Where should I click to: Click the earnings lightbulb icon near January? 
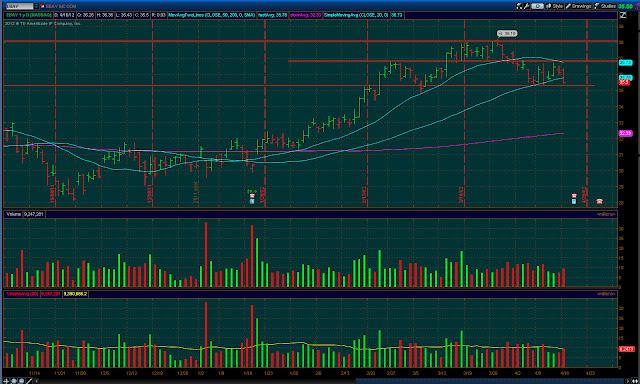(252, 202)
